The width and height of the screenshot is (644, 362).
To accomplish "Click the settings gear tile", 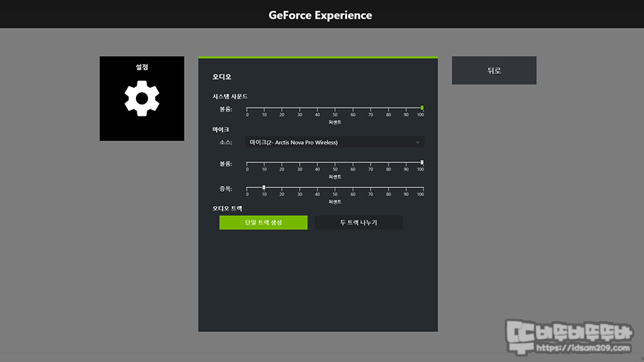I will [142, 99].
